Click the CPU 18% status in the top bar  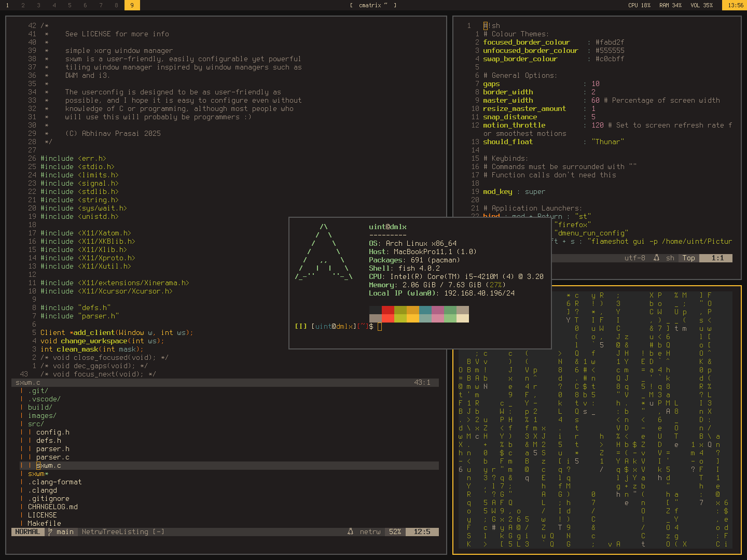[x=639, y=5]
